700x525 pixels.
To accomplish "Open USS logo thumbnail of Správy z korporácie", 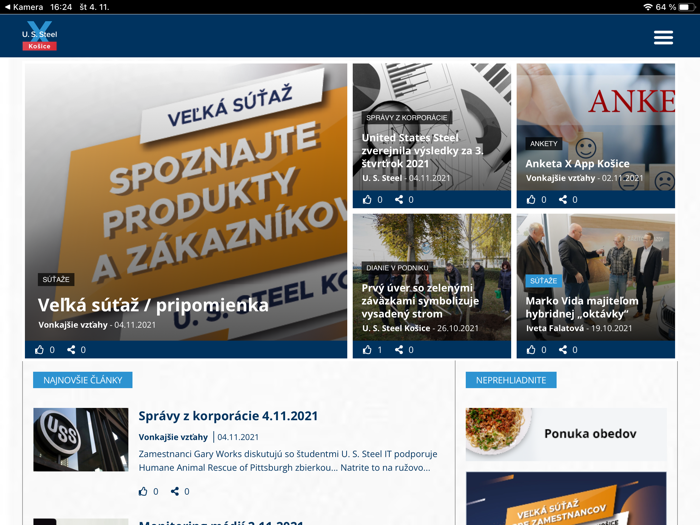I will pos(81,439).
